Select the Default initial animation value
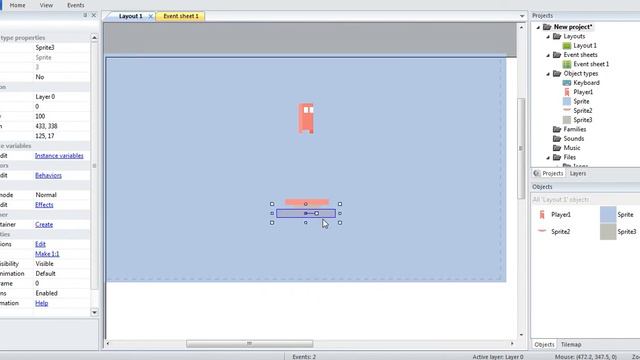 click(x=45, y=273)
